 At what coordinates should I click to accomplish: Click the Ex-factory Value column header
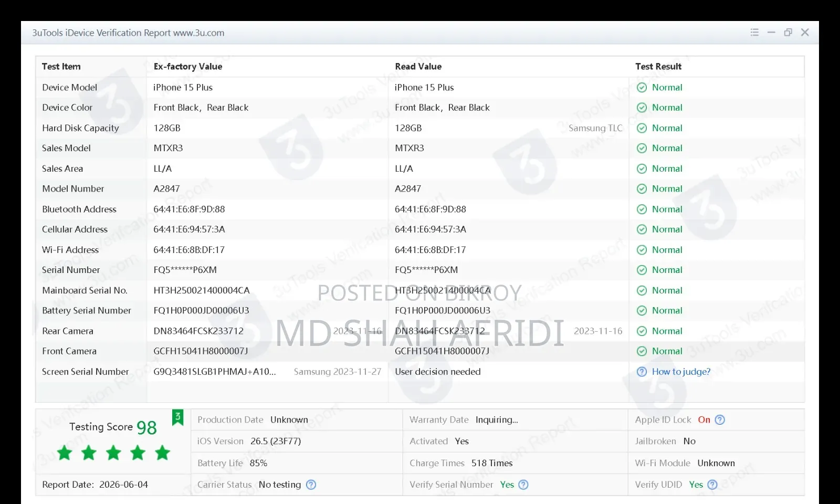point(188,67)
